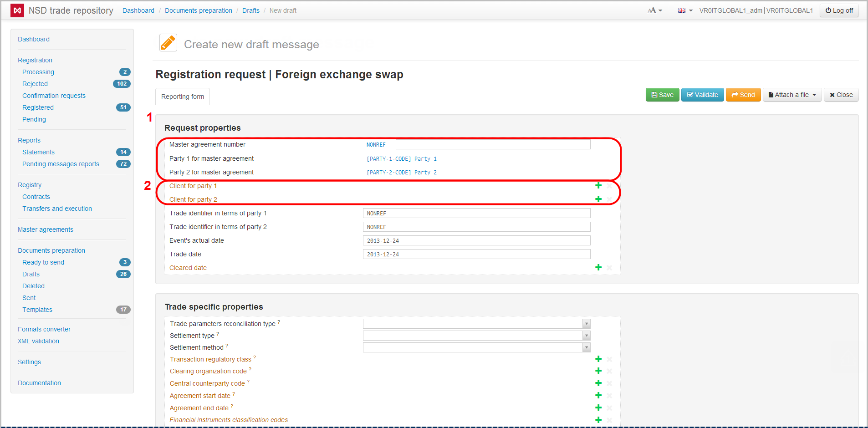
Task: Click green plus next to Cleared date
Action: (x=598, y=267)
